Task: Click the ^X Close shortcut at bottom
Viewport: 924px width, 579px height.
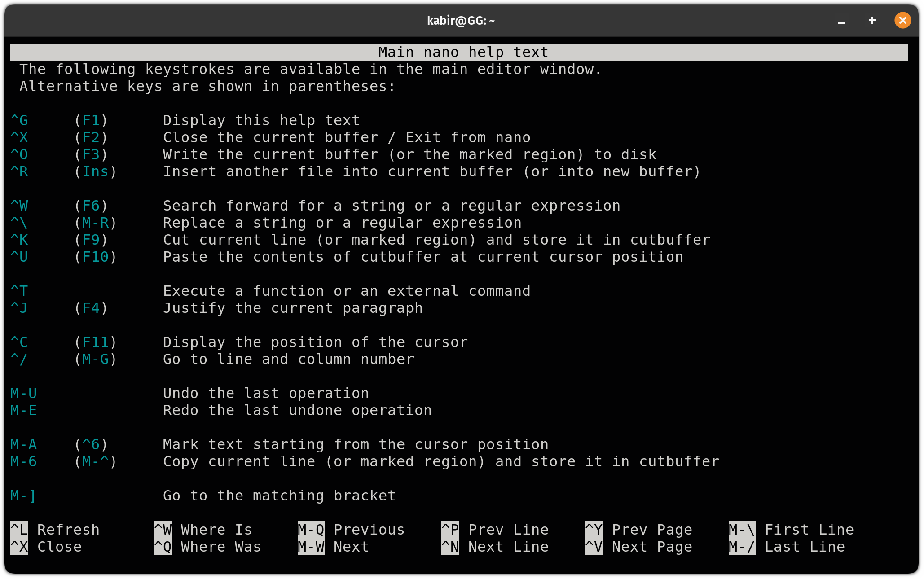Action: point(46,547)
